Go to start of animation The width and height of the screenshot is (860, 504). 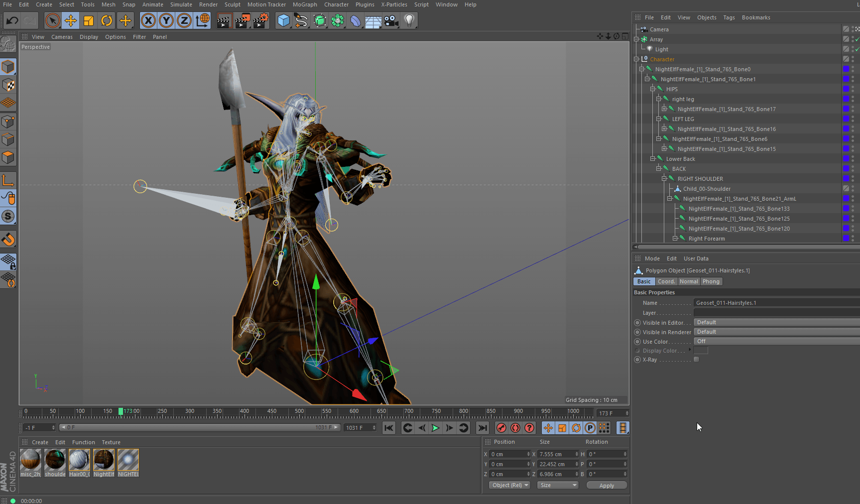[x=388, y=428]
